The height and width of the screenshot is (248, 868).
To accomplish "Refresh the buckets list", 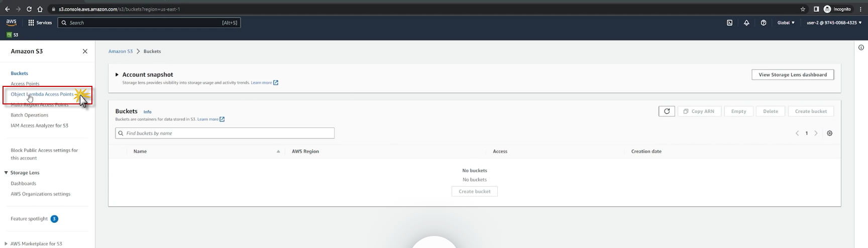I will [x=667, y=111].
